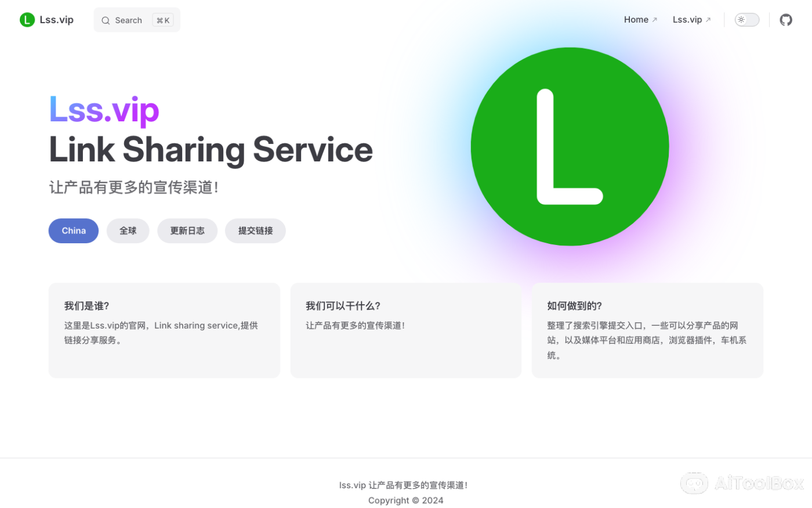Image resolution: width=812 pixels, height=508 pixels.
Task: Open the Lss.vip navigation link
Action: point(687,19)
